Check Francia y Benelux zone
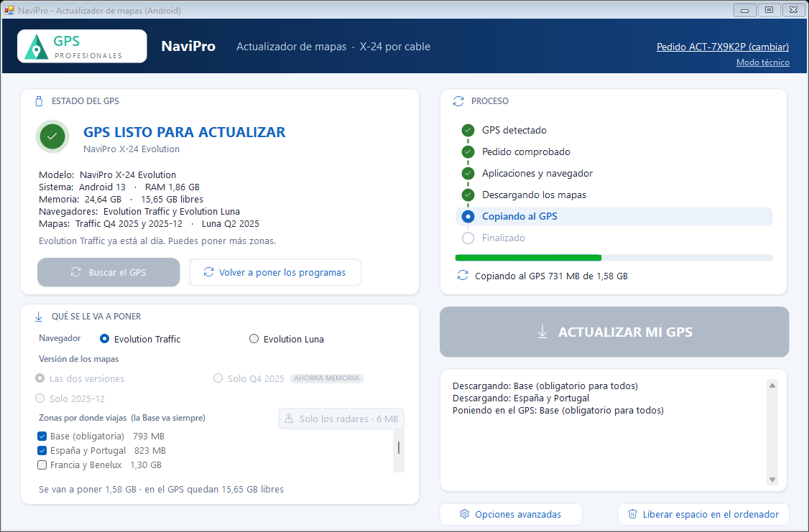809x532 pixels. click(x=42, y=465)
